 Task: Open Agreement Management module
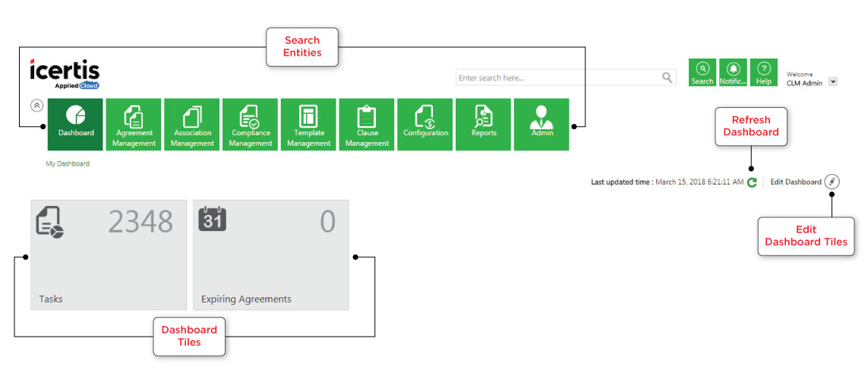click(134, 125)
